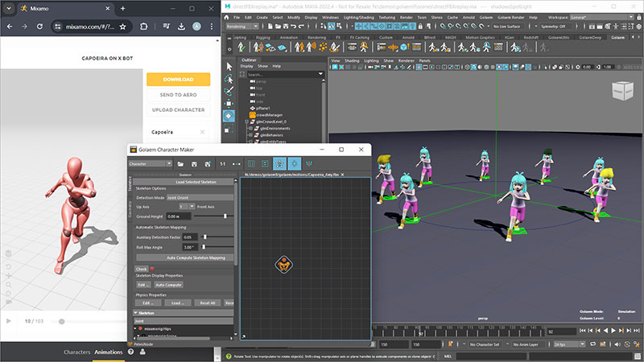
Task: Open the Up Axis dropdown
Action: (x=185, y=206)
